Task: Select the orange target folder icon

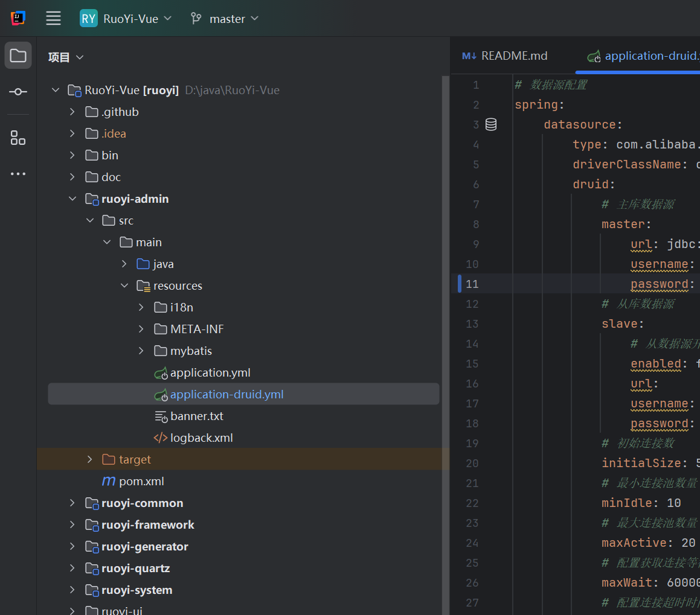Action: click(109, 459)
